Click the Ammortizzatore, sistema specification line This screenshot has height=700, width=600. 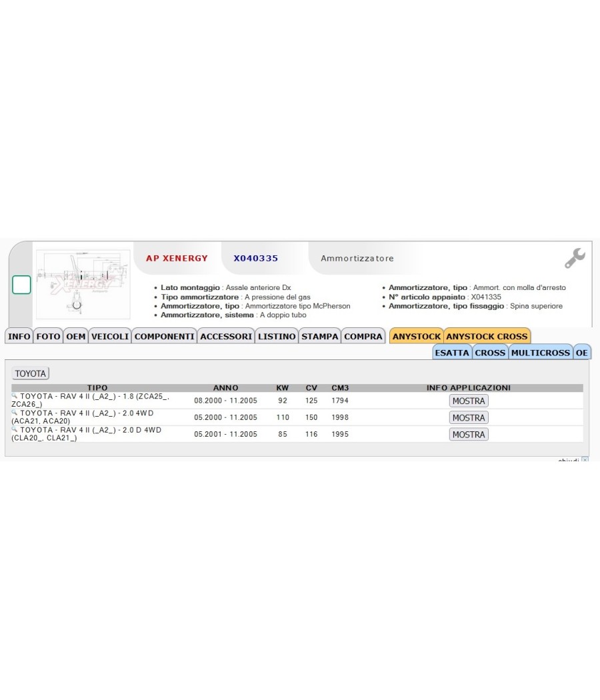coord(233,315)
